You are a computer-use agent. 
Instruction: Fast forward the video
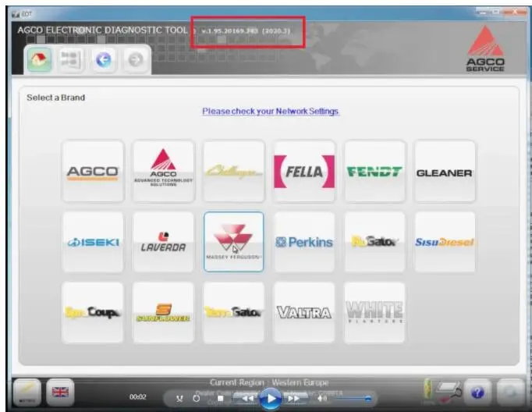[294, 399]
